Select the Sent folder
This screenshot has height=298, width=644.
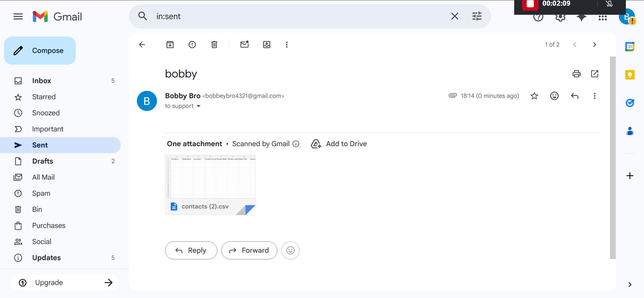(x=60, y=145)
